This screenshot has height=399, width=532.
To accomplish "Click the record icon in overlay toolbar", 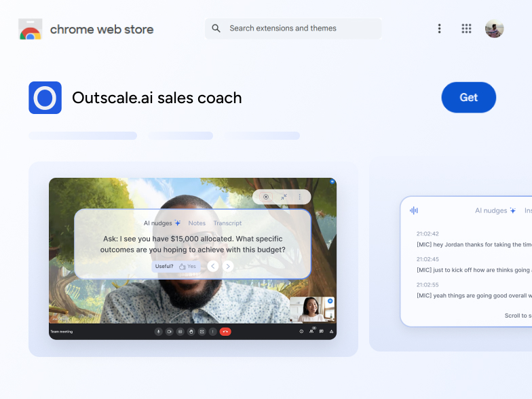I will point(266,197).
